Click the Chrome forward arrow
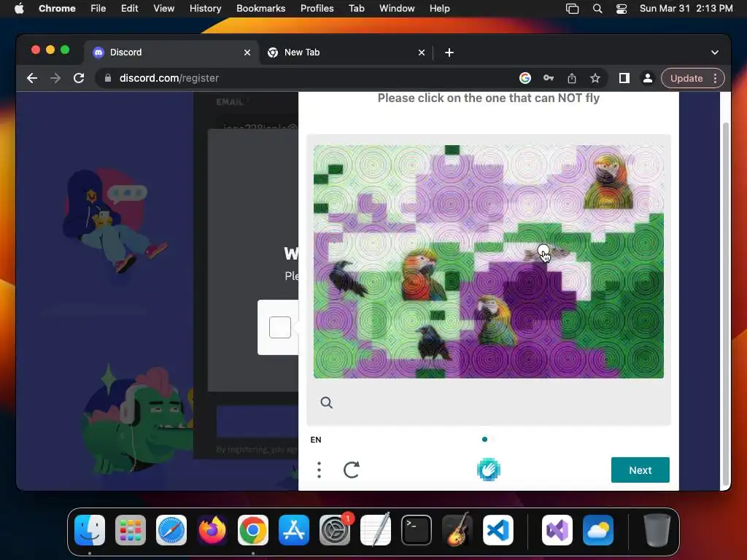 (x=55, y=78)
